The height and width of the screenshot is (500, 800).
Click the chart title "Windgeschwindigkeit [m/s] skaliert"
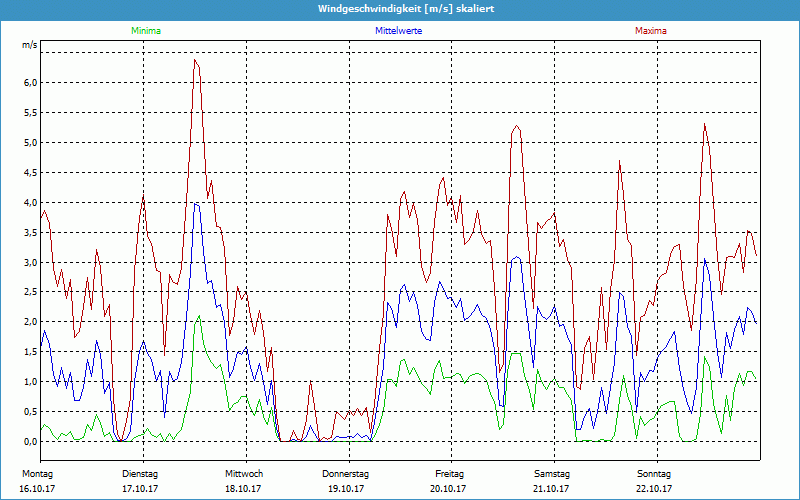(406, 9)
